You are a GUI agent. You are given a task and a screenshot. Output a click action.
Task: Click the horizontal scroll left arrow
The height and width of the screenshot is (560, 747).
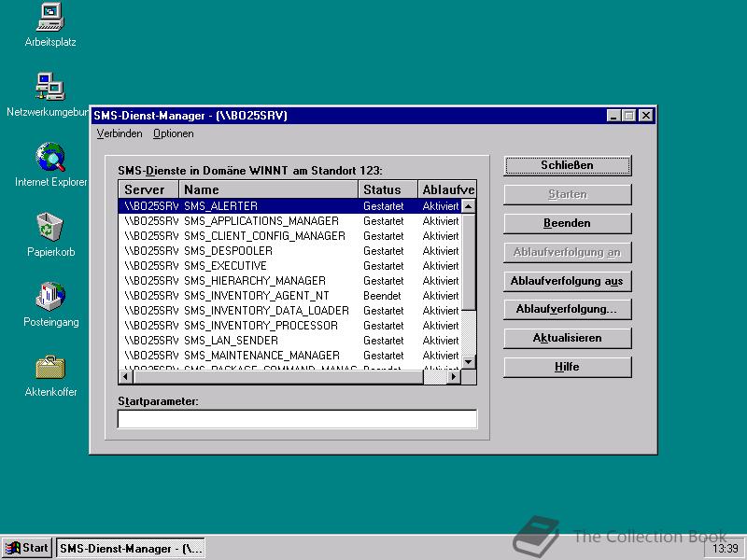(126, 377)
